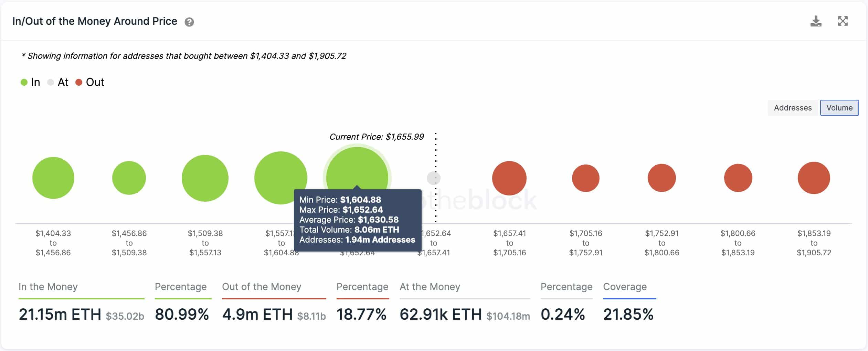This screenshot has width=868, height=351.
Task: Click the red bubble for $1,853.19–$1,905.72
Action: 814,178
